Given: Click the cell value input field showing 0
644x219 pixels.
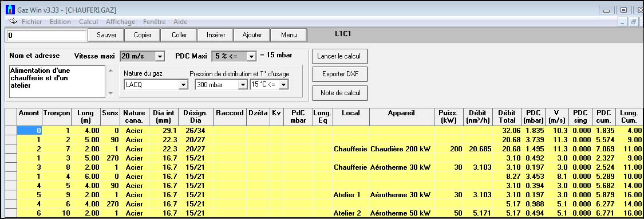Looking at the screenshot, I should coord(46,36).
